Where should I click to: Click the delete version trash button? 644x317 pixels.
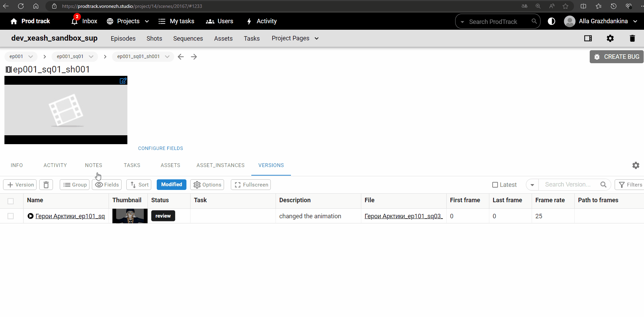click(x=46, y=185)
